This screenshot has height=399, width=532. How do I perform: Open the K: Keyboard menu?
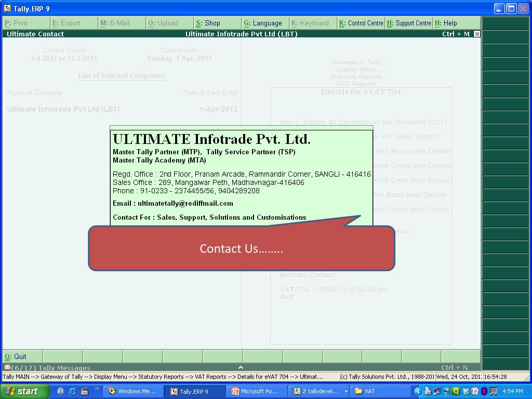313,23
